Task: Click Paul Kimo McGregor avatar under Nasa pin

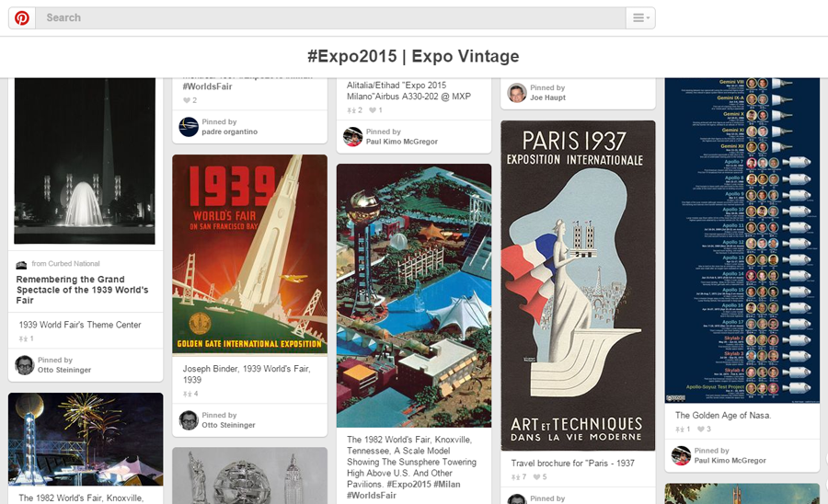Action: coord(681,455)
